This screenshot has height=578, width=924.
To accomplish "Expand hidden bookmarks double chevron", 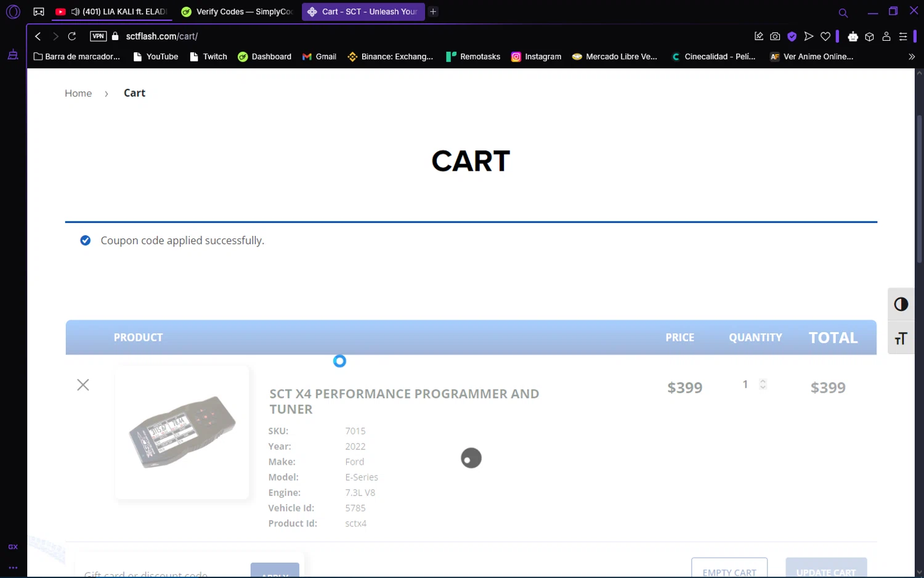I will 912,57.
